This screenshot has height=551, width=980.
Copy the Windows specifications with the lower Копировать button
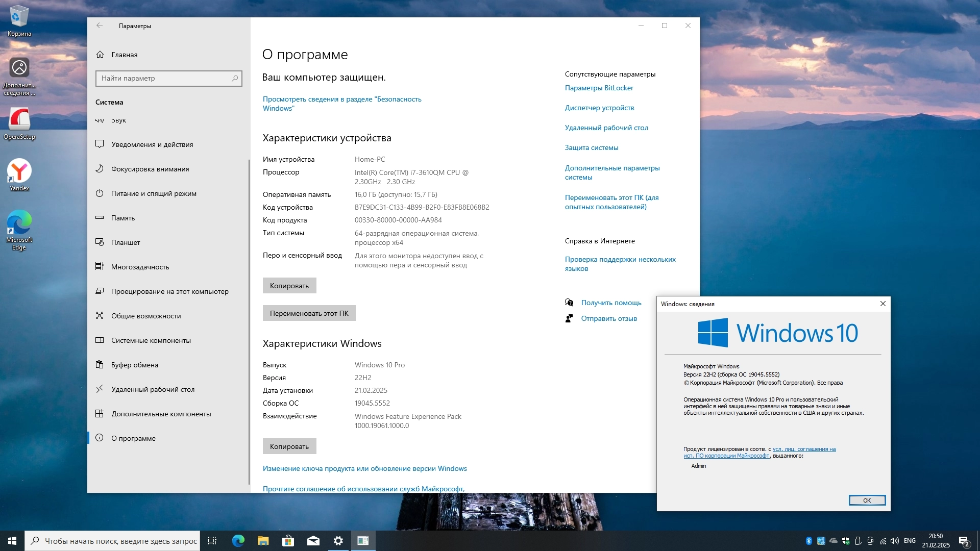(289, 446)
